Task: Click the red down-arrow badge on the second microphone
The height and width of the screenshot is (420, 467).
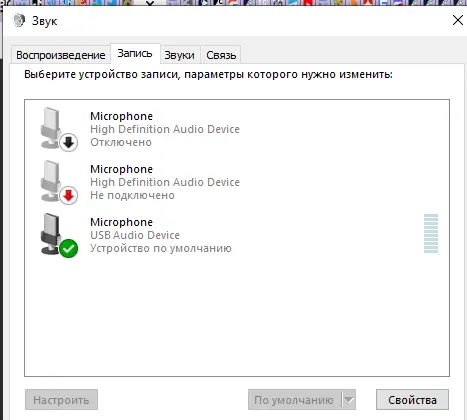Action: tap(69, 196)
